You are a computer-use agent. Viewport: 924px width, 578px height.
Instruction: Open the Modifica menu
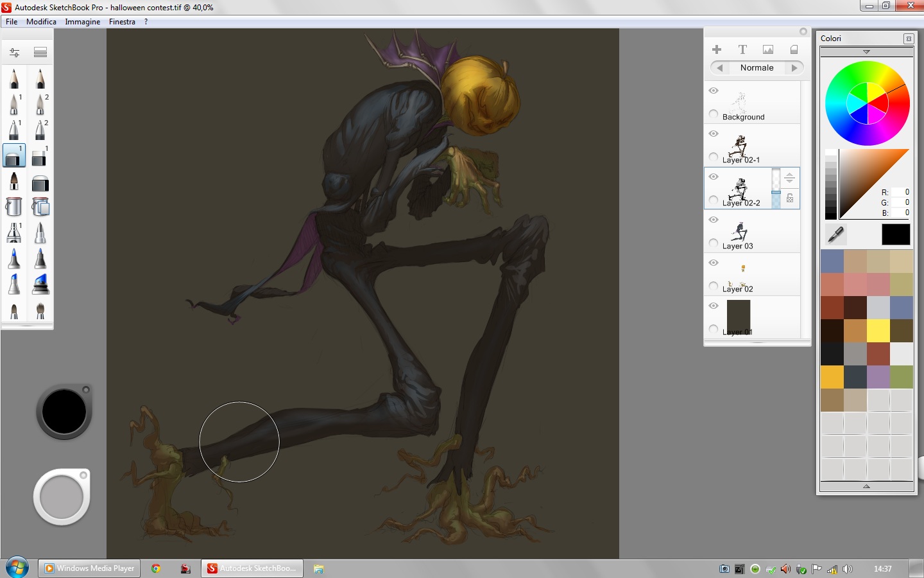click(41, 22)
